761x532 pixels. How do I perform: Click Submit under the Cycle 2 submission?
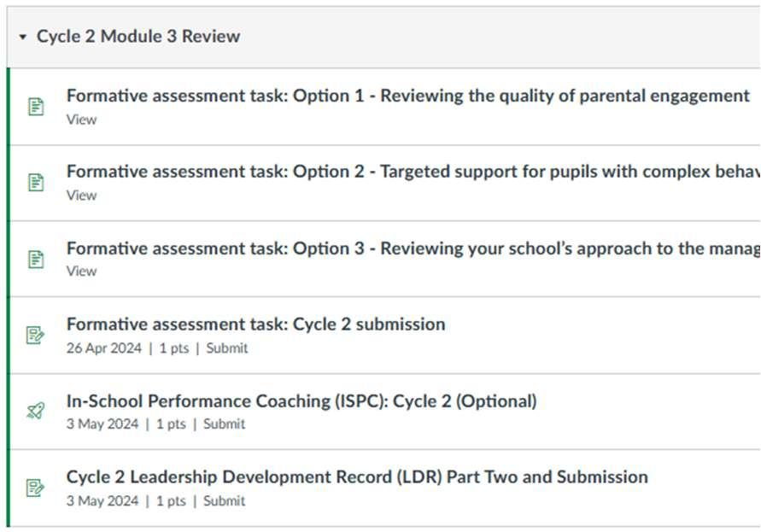(227, 348)
